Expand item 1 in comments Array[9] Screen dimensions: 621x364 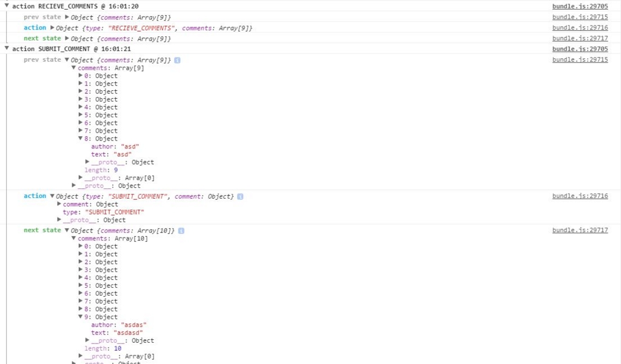point(81,84)
